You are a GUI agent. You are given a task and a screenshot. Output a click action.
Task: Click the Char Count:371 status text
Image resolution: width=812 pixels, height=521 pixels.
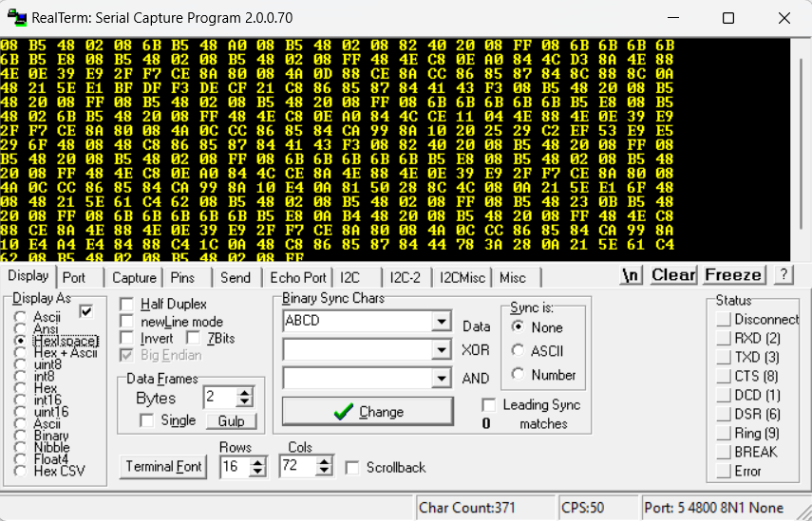[466, 508]
